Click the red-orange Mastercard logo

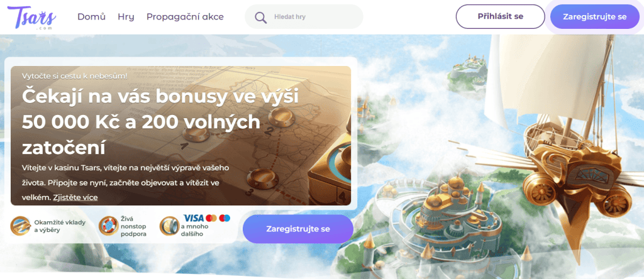(211, 218)
